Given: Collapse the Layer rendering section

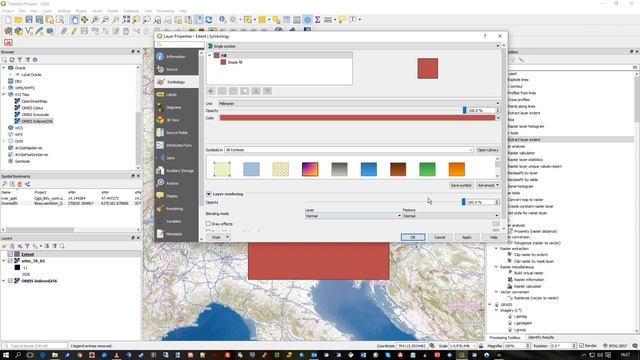Looking at the screenshot, I should tap(209, 194).
